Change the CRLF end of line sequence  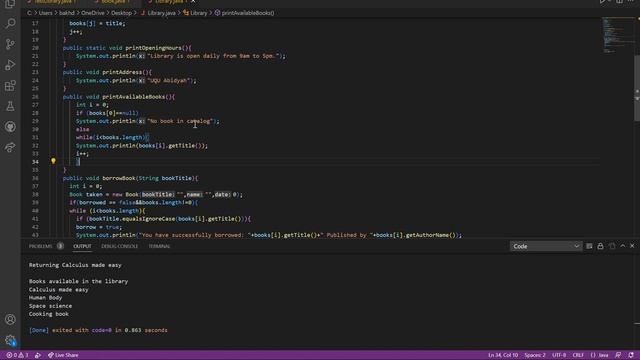click(578, 355)
